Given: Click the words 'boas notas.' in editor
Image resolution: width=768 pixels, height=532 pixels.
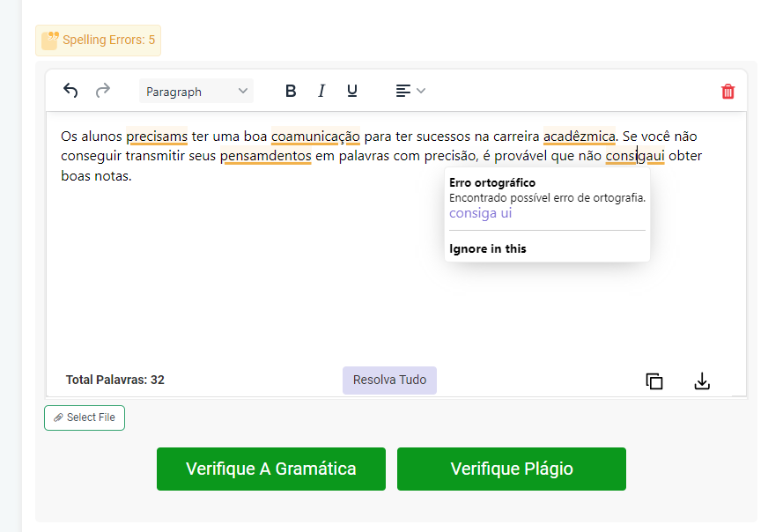Looking at the screenshot, I should click(x=96, y=176).
